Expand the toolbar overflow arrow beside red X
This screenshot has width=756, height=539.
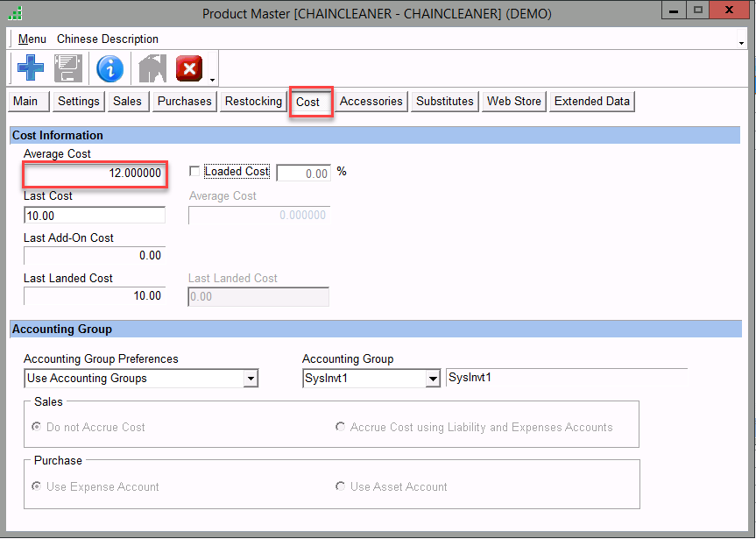click(213, 79)
